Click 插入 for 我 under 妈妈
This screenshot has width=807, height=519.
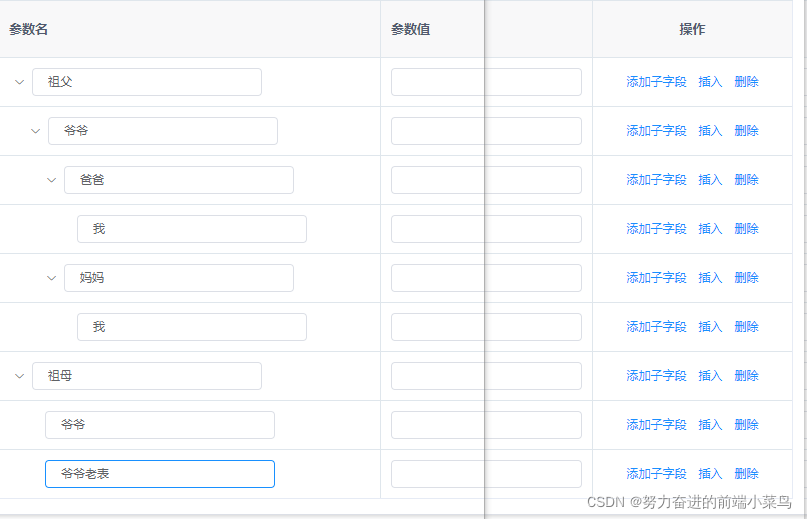[x=710, y=327]
